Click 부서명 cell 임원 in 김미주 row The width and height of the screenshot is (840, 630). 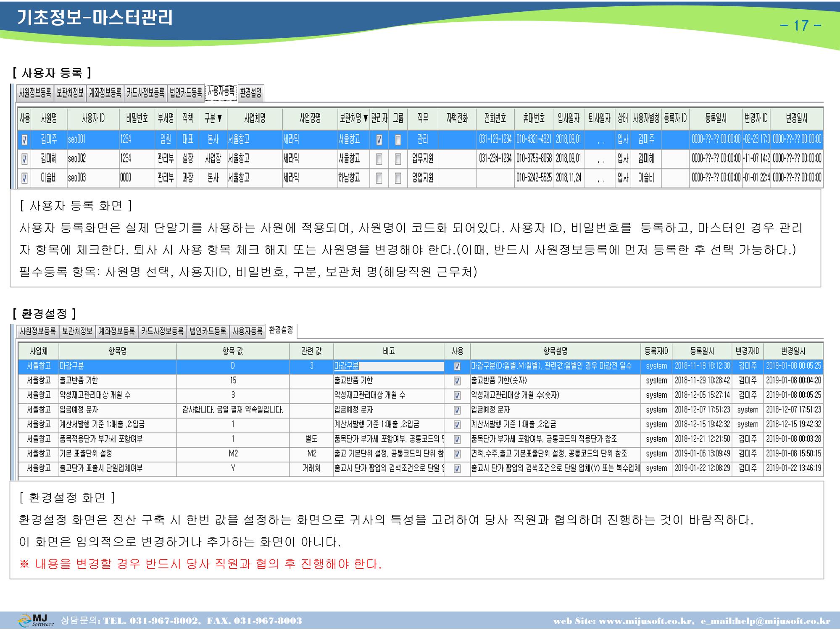[166, 139]
